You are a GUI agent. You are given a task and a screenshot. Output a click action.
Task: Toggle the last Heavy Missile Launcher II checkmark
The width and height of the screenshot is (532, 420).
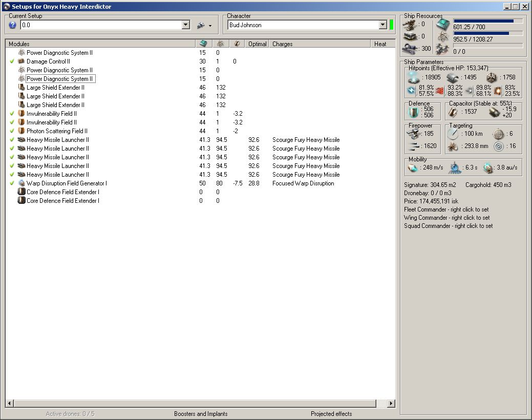click(12, 175)
